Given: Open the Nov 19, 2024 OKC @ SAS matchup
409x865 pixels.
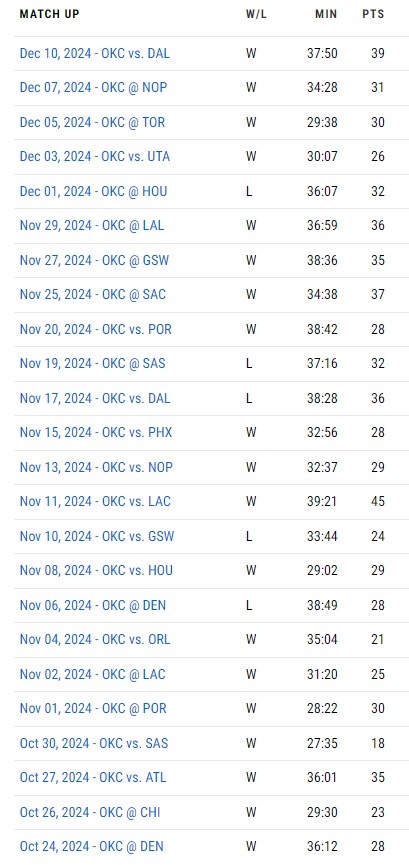Looking at the screenshot, I should point(92,364).
